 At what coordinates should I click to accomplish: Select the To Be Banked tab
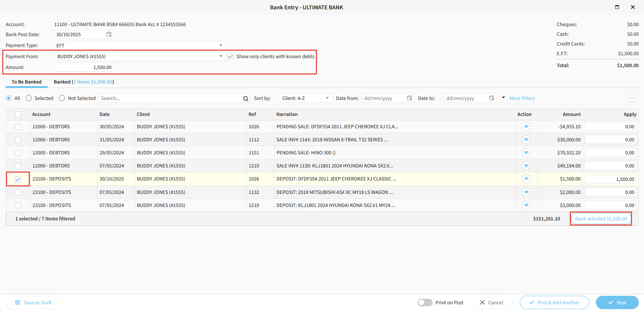(x=26, y=82)
